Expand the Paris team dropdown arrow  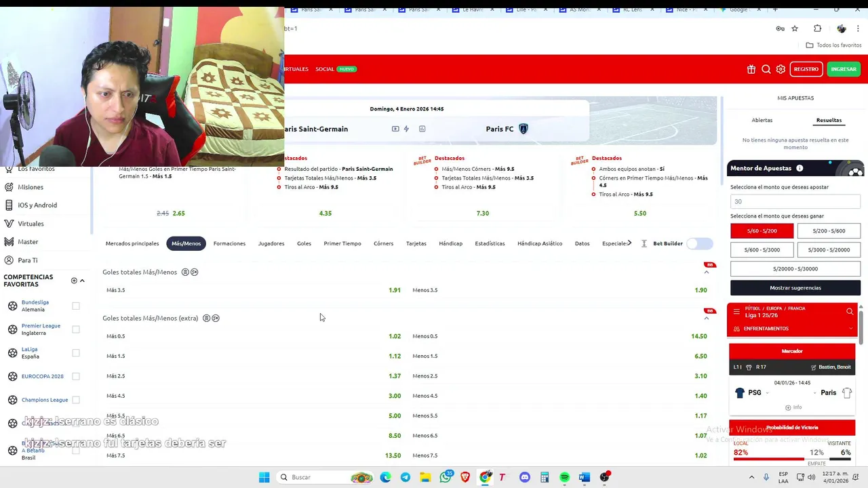pyautogui.click(x=815, y=393)
